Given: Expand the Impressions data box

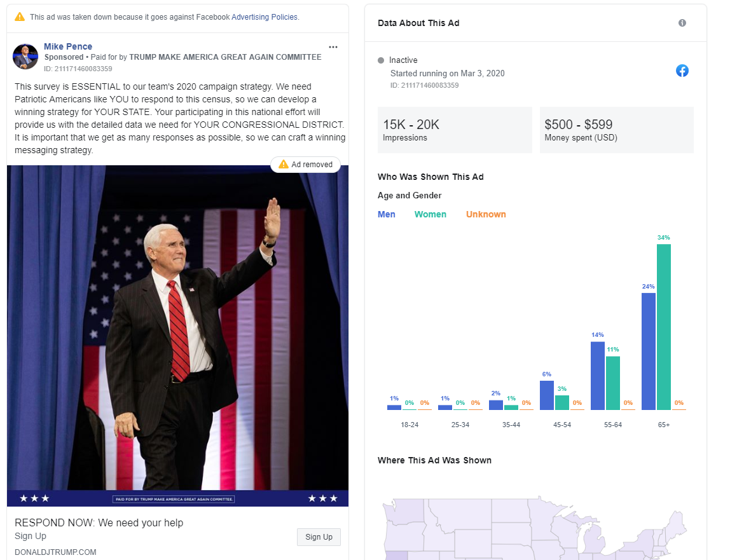Looking at the screenshot, I should pyautogui.click(x=455, y=130).
